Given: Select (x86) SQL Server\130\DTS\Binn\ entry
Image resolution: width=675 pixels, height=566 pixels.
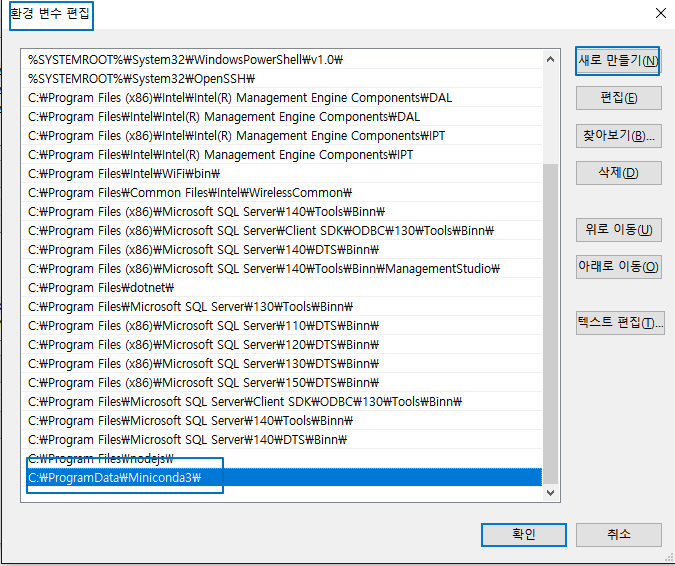Looking at the screenshot, I should point(282,364).
